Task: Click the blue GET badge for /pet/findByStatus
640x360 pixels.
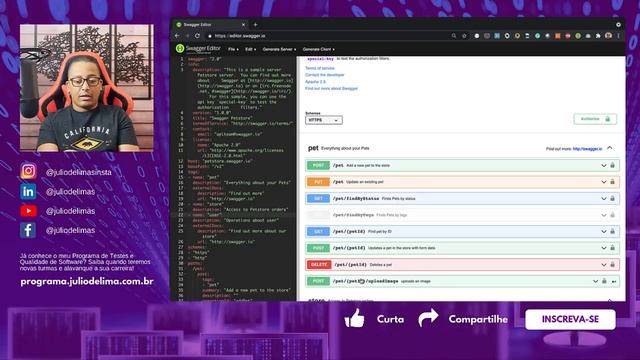Action: pos(318,198)
